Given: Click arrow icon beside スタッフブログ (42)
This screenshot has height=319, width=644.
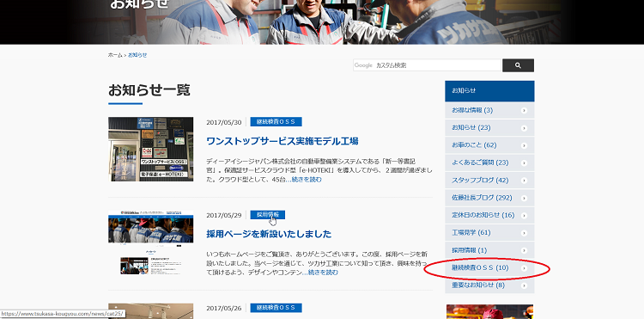Looking at the screenshot, I should click(x=524, y=181).
